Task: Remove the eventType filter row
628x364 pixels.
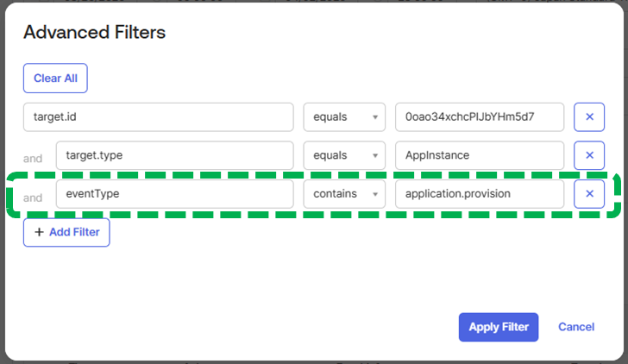Action: 589,194
